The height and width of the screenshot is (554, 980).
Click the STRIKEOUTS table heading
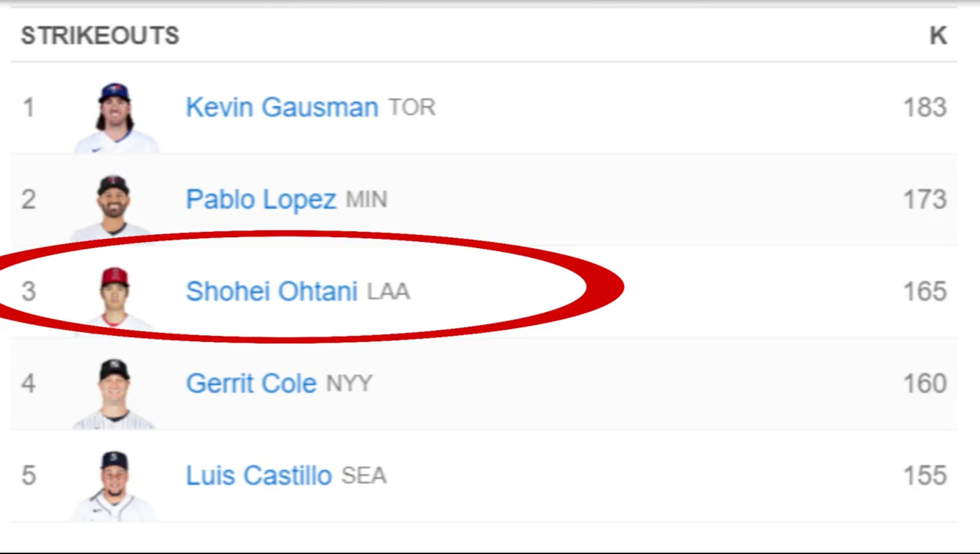click(100, 36)
